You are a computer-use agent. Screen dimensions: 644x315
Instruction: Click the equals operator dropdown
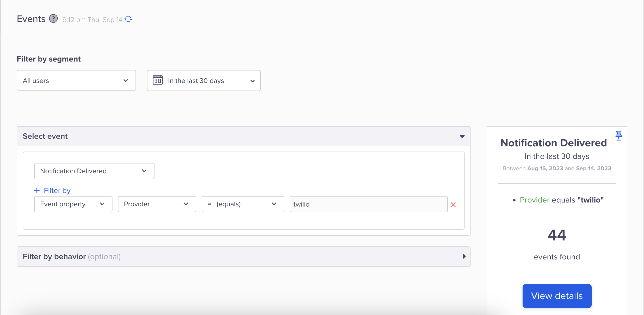[x=243, y=204]
